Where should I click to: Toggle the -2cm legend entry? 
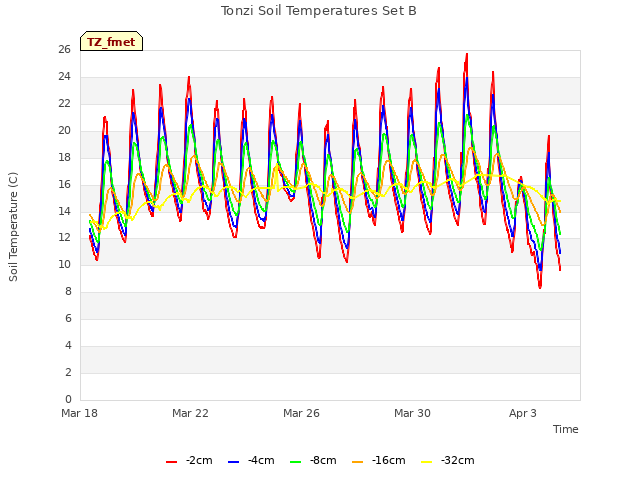tap(189, 461)
